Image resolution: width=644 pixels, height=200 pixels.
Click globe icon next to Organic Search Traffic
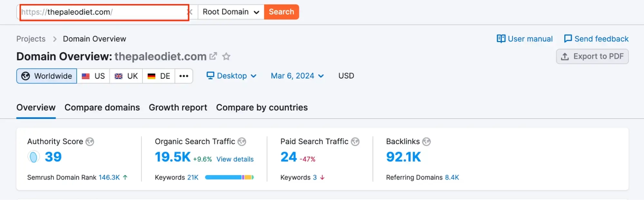pyautogui.click(x=242, y=142)
